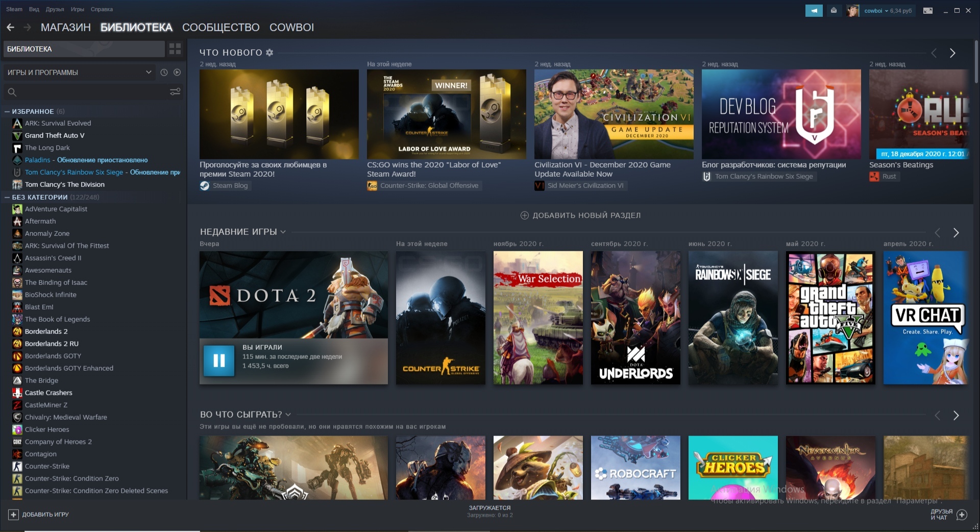Image resolution: width=980 pixels, height=532 pixels.
Task: Click Grand Theft Auto V list icon
Action: (17, 136)
